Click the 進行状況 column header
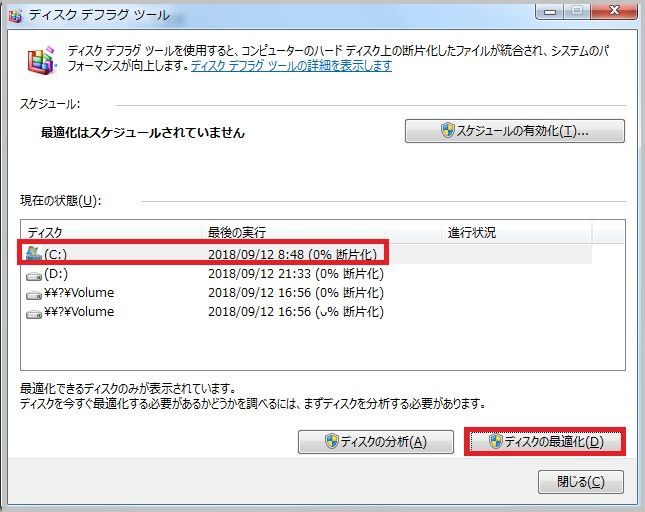Screen dimensions: 645x512 tap(517, 232)
